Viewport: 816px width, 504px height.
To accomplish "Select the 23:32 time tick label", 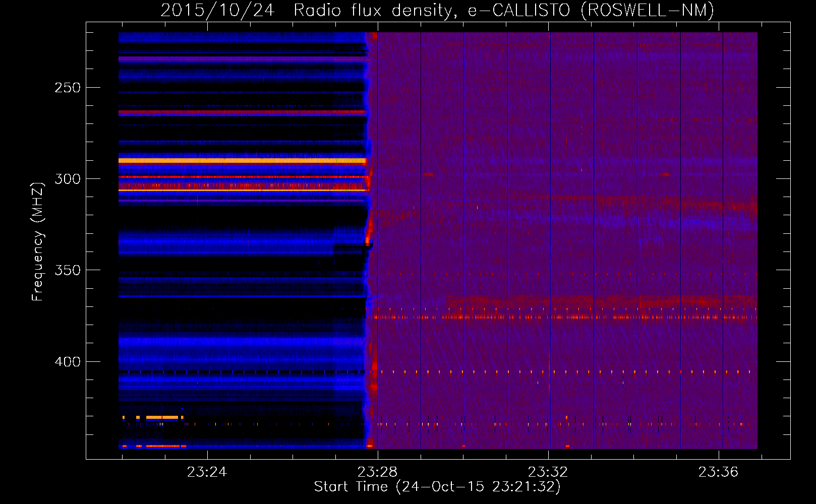I will (x=548, y=472).
